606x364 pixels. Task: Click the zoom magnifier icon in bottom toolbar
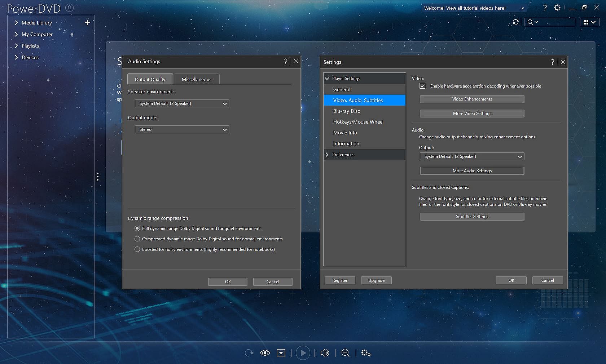click(x=345, y=353)
